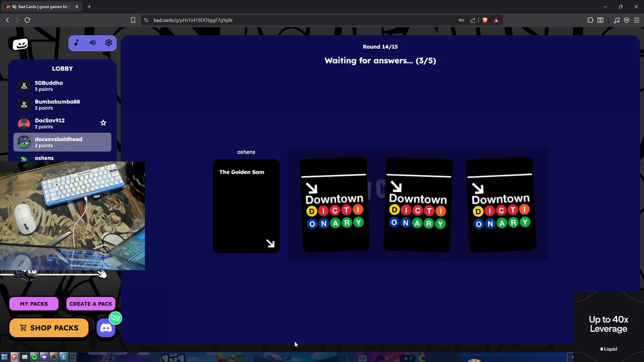View site information icon in address bar
The height and width of the screenshot is (362, 644).
(x=146, y=20)
